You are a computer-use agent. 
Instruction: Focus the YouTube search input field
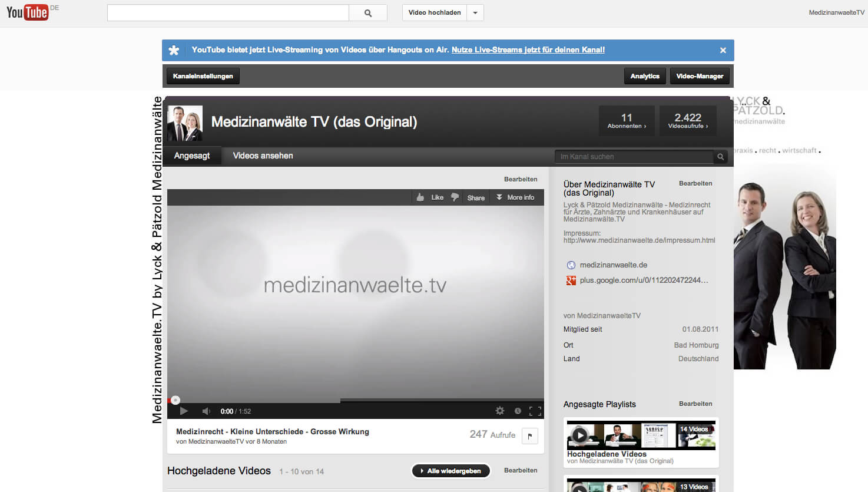coord(228,12)
